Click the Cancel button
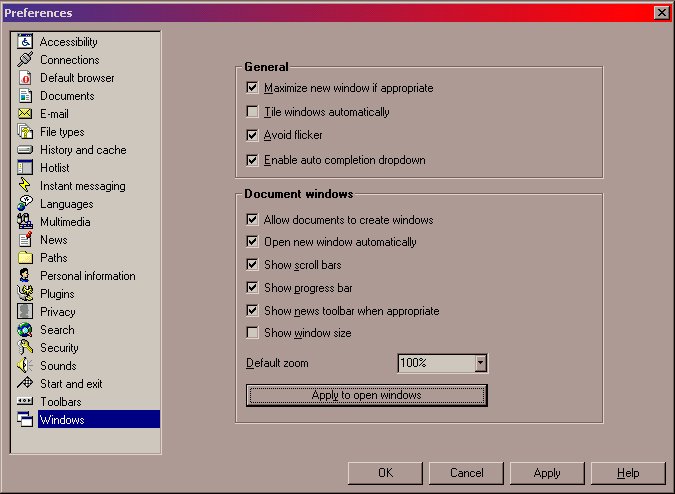Viewport: 675px width, 494px height. 466,473
